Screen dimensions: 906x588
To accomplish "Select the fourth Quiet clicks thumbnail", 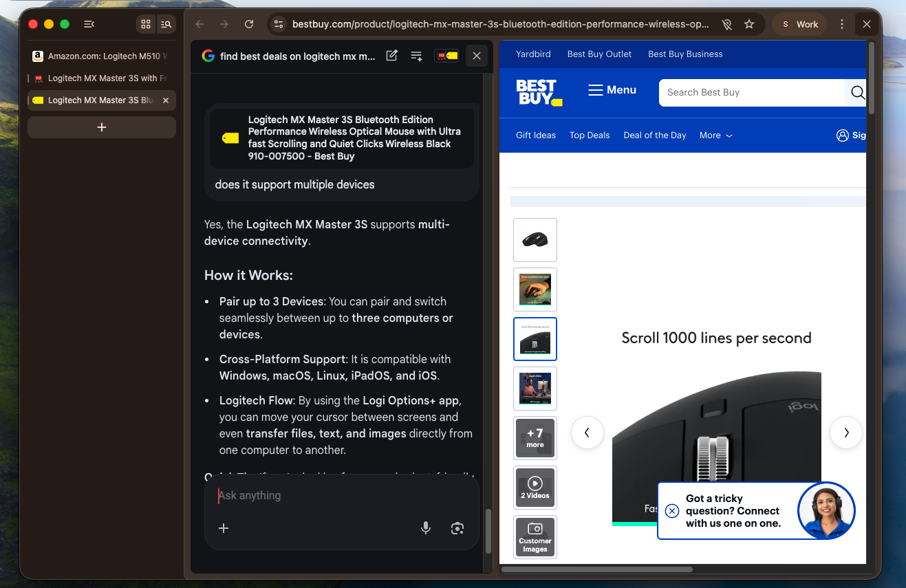I will pyautogui.click(x=535, y=389).
